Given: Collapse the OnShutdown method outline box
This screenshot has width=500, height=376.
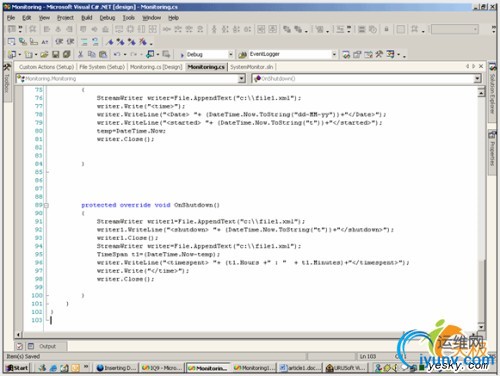Looking at the screenshot, I should (x=46, y=205).
